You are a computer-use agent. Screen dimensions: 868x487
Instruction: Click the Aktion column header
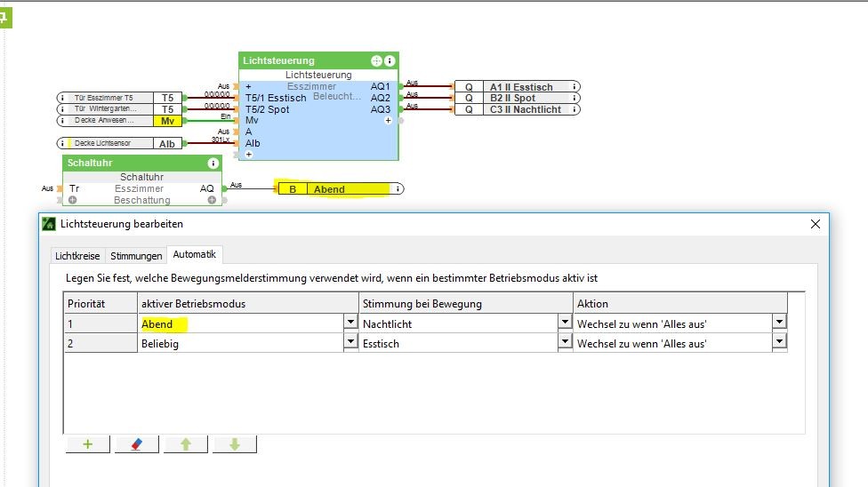tap(680, 304)
